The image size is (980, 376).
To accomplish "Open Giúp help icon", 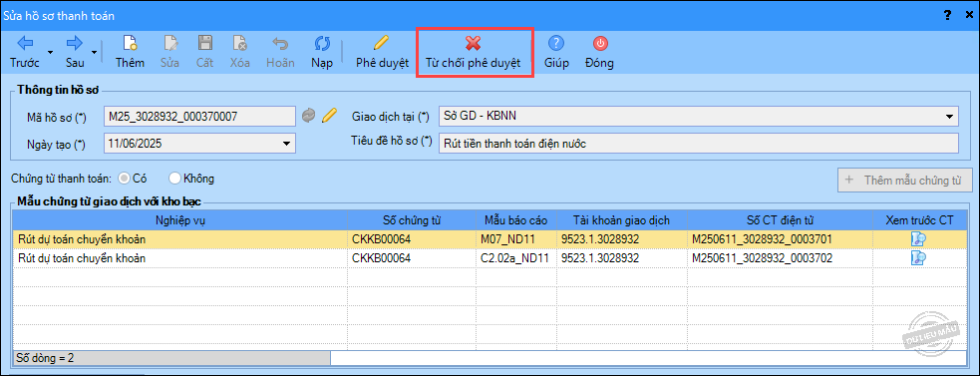I will (x=556, y=43).
